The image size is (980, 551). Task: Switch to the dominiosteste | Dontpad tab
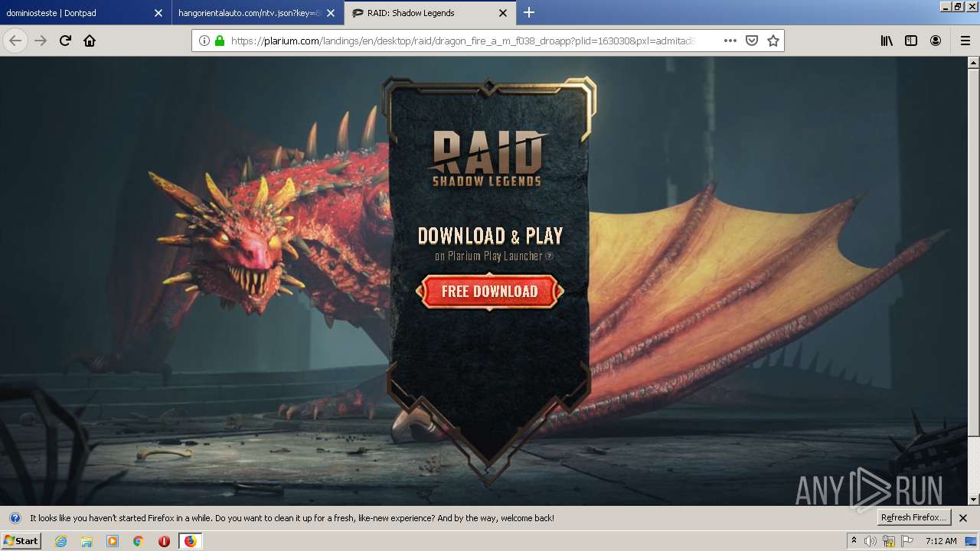point(86,13)
